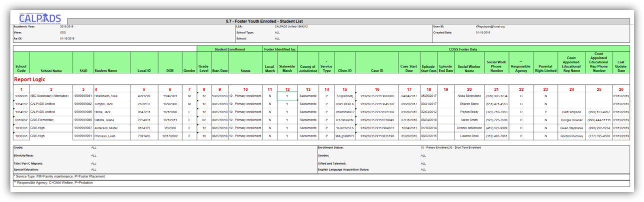The image size is (644, 202).
Task: Select phone number (312) 497-7961
Action: click(496, 136)
